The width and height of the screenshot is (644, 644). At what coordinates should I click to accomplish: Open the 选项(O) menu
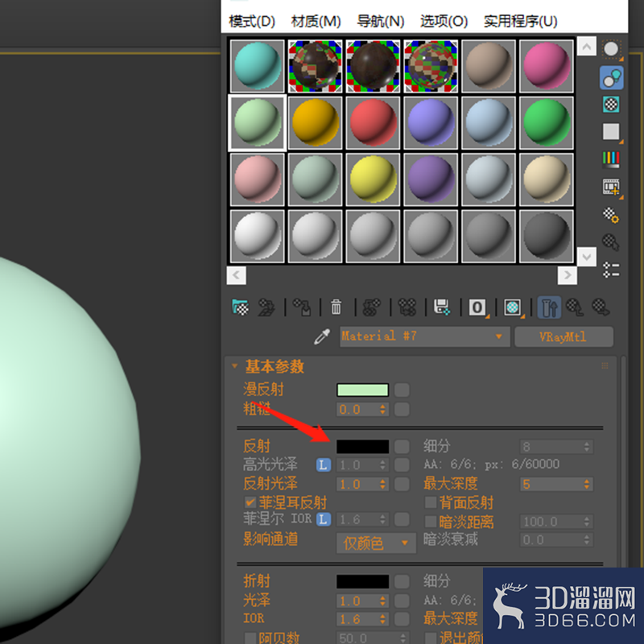point(444,21)
